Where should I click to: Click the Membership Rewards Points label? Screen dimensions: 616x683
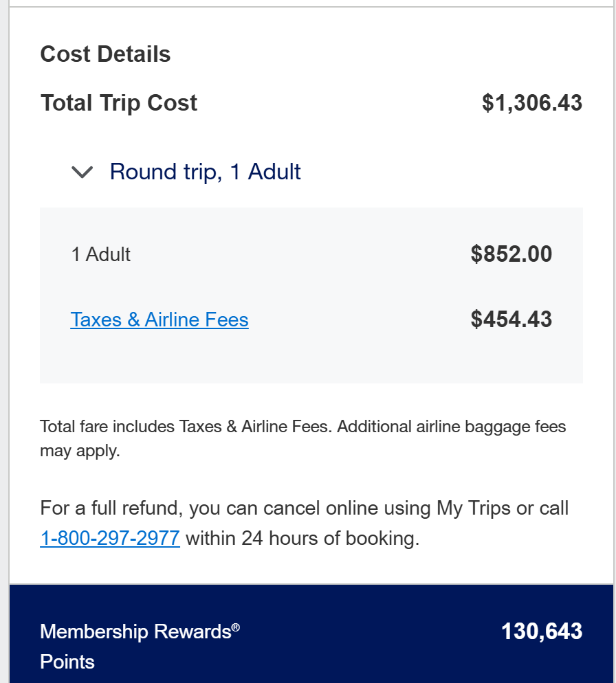coord(135,631)
